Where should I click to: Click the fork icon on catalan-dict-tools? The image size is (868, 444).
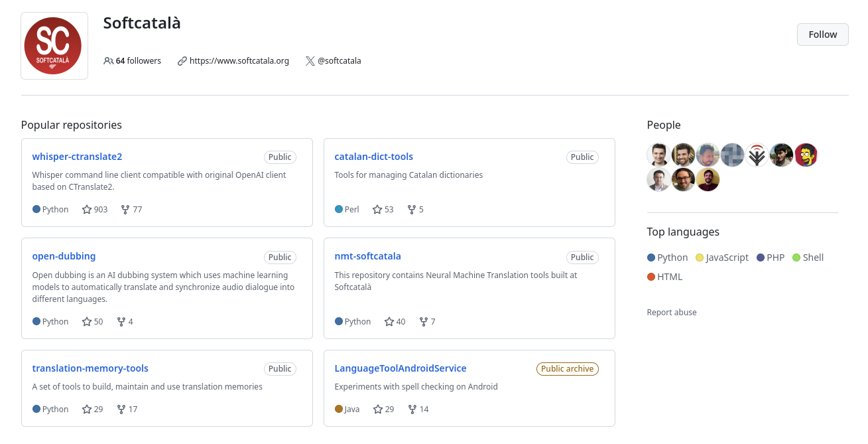pos(412,210)
